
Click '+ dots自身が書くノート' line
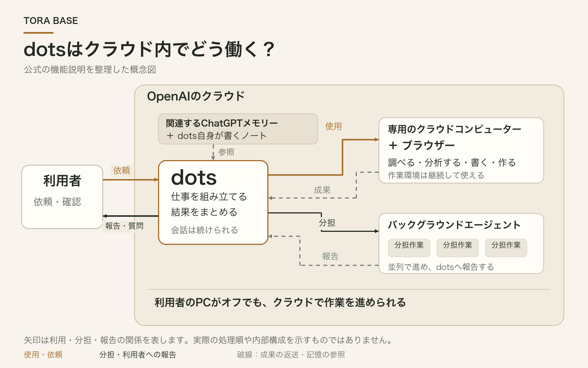tap(216, 136)
